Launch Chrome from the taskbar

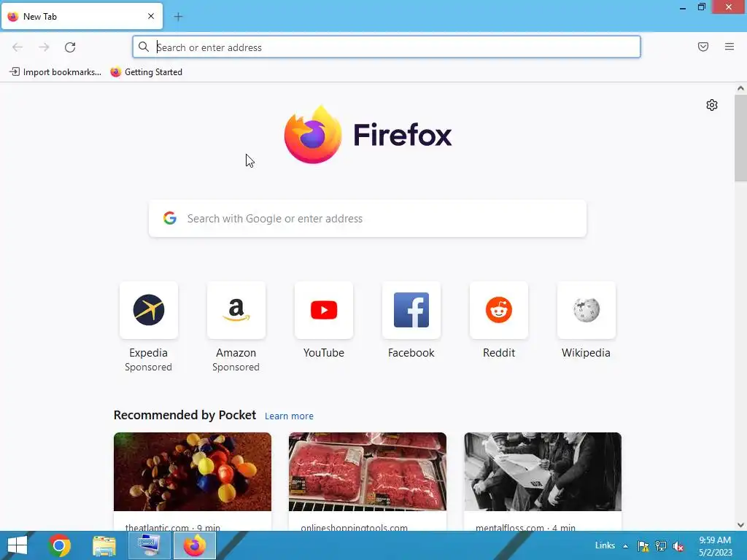[x=59, y=545]
